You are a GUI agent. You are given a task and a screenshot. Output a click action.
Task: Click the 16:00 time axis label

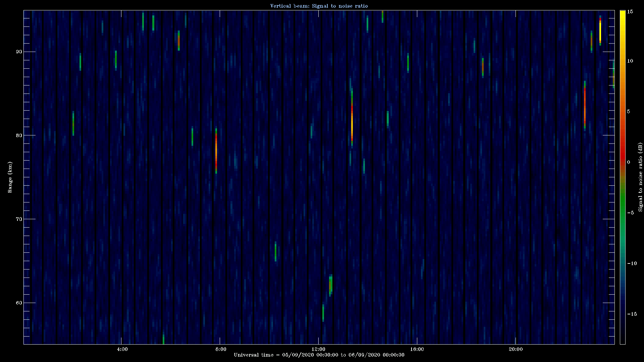coord(417,349)
